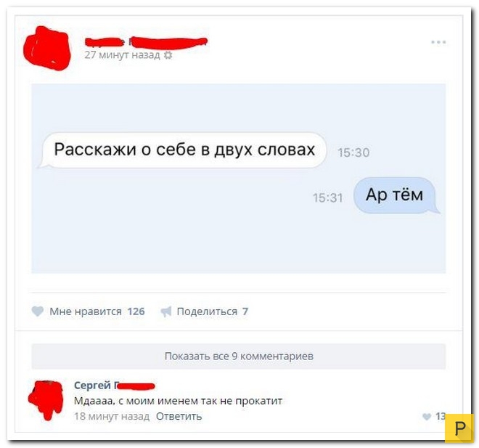Open the list of 126 likes
This screenshot has height=448, width=479.
tap(136, 311)
